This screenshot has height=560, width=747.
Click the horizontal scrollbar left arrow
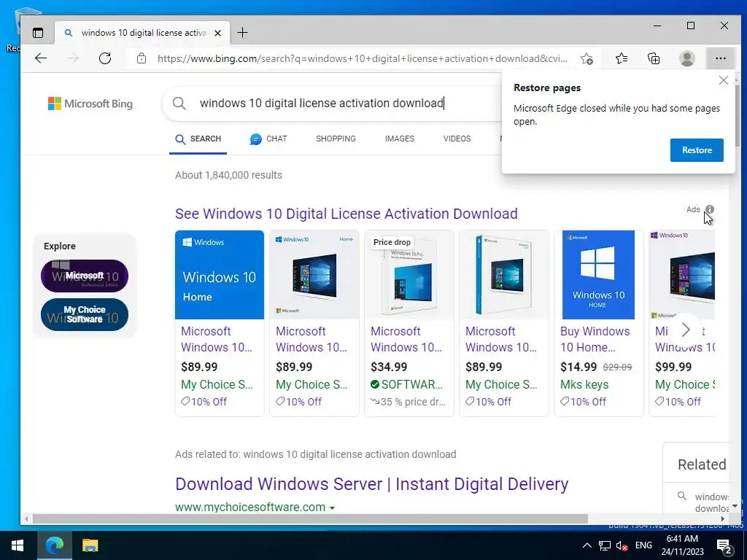tap(26, 518)
